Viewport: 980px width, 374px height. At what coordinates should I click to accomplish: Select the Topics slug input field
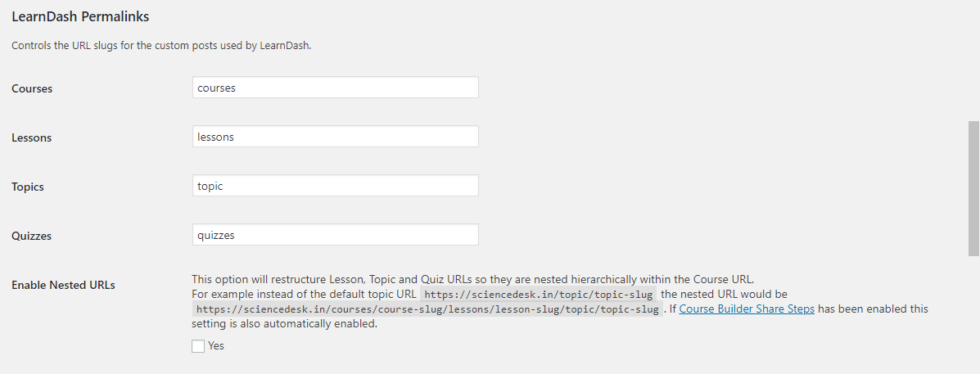click(335, 186)
